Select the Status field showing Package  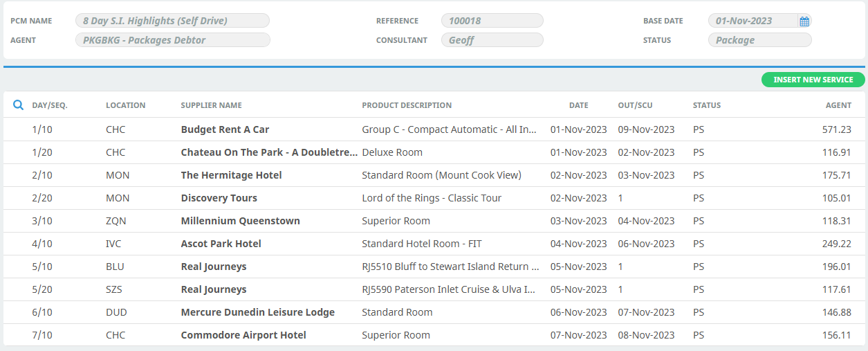[760, 40]
